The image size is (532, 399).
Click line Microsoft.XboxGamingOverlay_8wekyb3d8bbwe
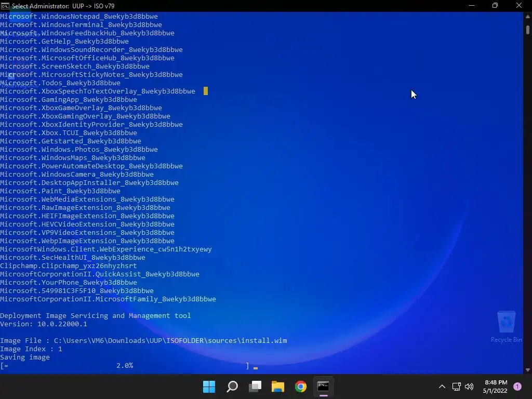pos(85,116)
